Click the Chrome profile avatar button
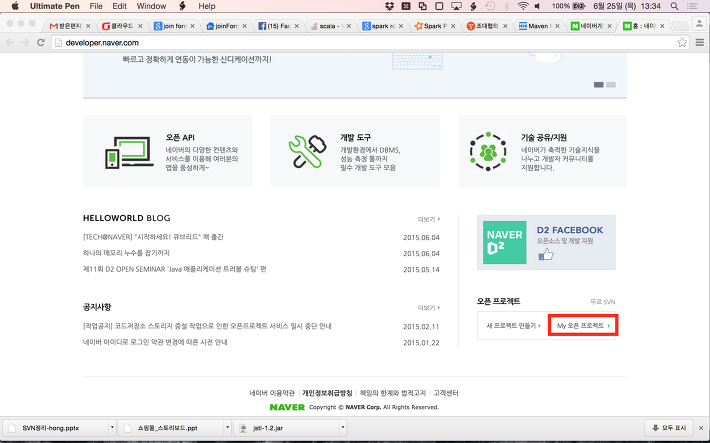This screenshot has height=443, width=710. tap(700, 24)
